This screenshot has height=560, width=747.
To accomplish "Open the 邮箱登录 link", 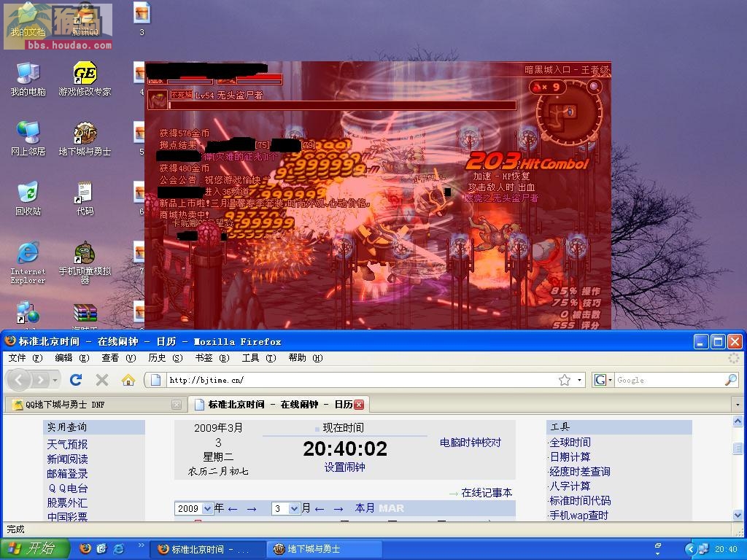I will (67, 474).
